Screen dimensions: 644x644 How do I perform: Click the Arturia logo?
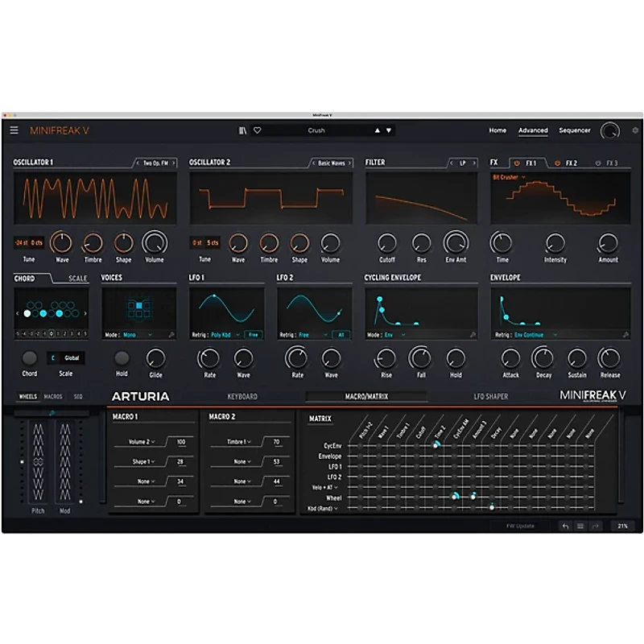click(x=141, y=396)
